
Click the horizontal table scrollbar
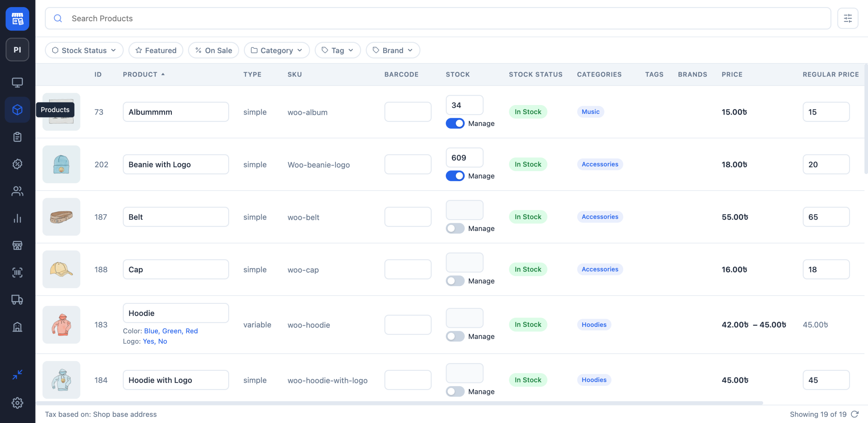point(399,403)
